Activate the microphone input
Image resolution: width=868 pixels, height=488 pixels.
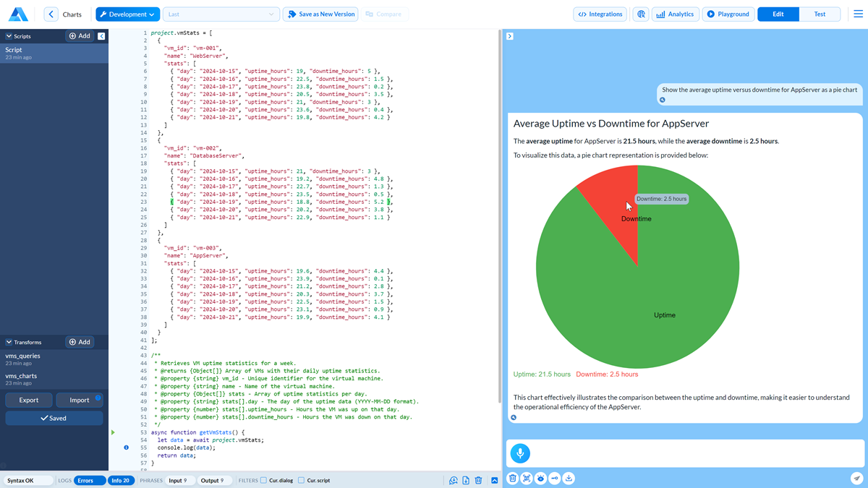(519, 453)
